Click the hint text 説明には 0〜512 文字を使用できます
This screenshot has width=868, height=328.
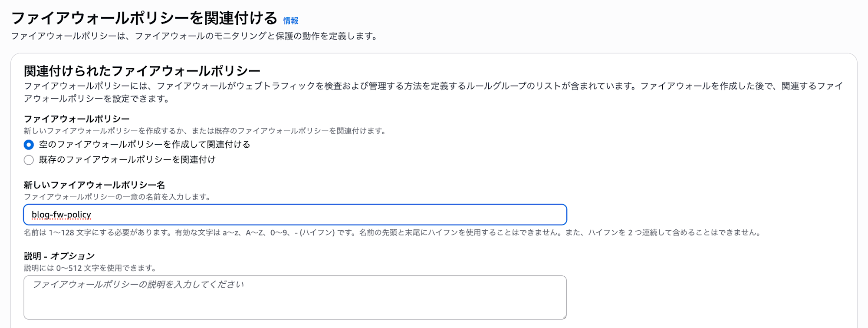pos(90,268)
